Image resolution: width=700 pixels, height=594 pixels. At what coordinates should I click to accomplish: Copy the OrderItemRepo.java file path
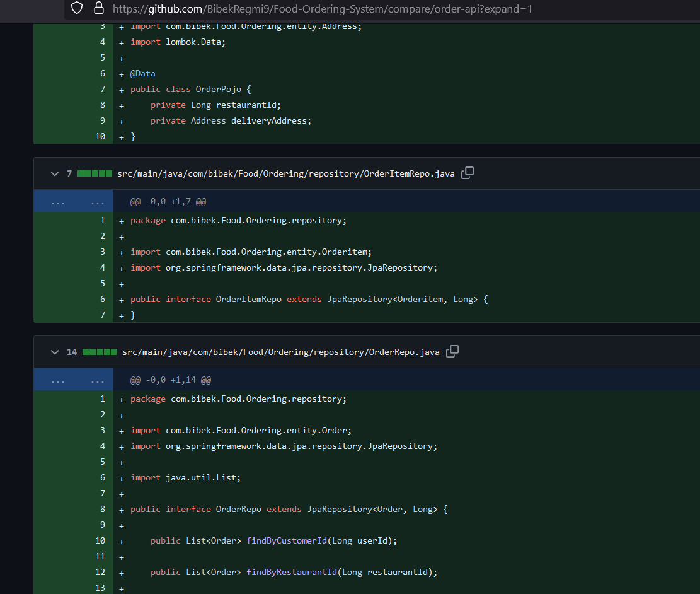coord(468,173)
